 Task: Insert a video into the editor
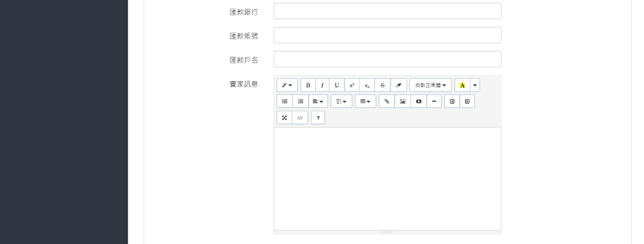pos(419,102)
